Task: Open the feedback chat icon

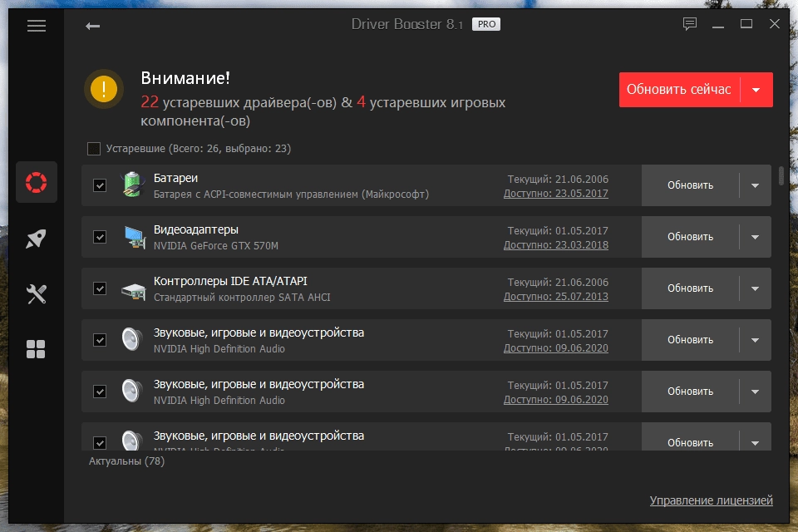Action: [690, 24]
